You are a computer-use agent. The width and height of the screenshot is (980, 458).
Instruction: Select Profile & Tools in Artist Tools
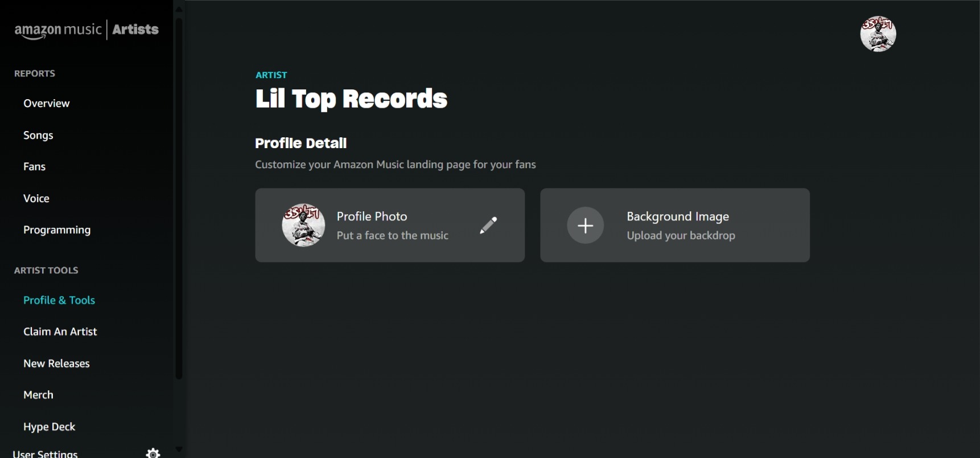tap(59, 300)
